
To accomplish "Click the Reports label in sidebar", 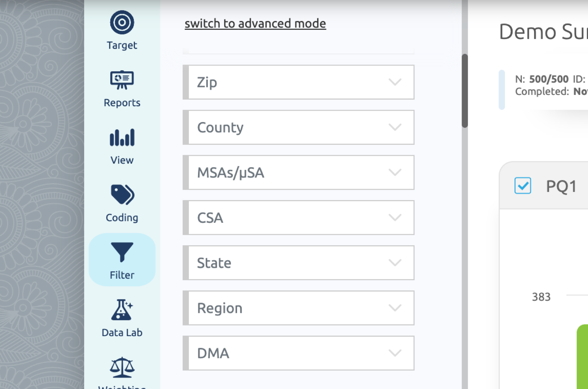I will (122, 103).
